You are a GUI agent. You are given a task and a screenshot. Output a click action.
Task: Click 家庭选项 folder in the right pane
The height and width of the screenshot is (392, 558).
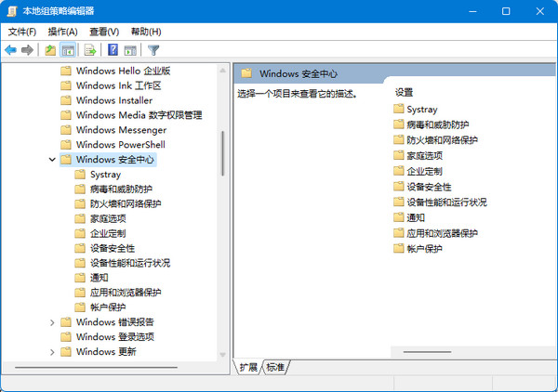point(418,156)
